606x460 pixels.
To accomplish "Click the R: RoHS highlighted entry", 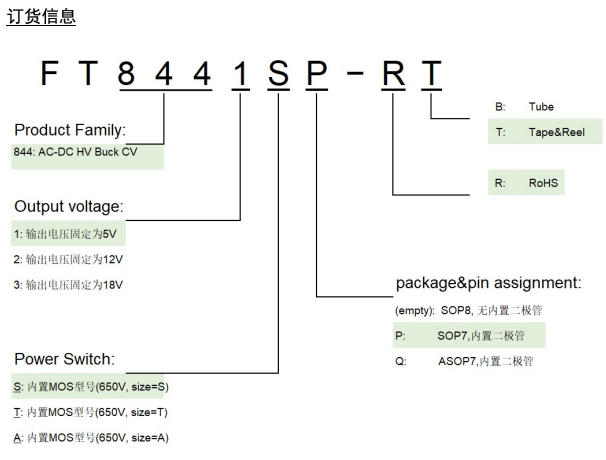I will coord(526,183).
